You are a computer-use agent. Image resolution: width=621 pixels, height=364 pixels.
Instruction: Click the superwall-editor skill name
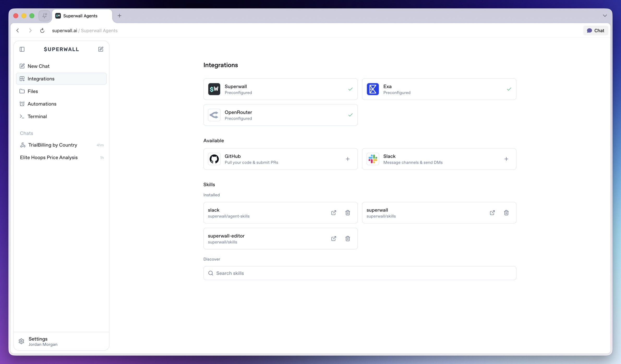coord(226,236)
